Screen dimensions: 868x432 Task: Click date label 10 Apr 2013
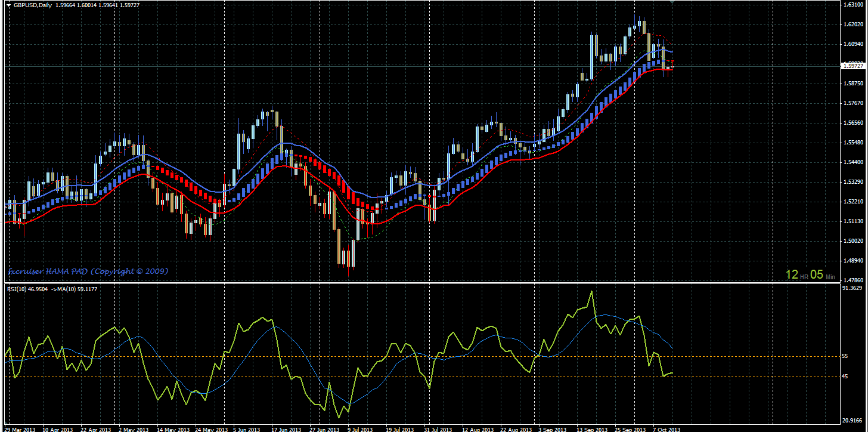58,429
